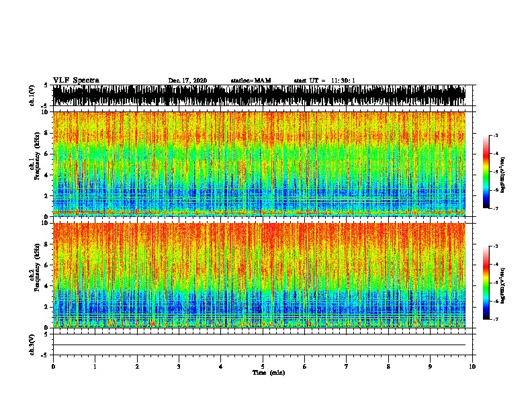Click the ch.2 frequency spectrogram panel
This screenshot has height=411, width=532.
(x=259, y=275)
